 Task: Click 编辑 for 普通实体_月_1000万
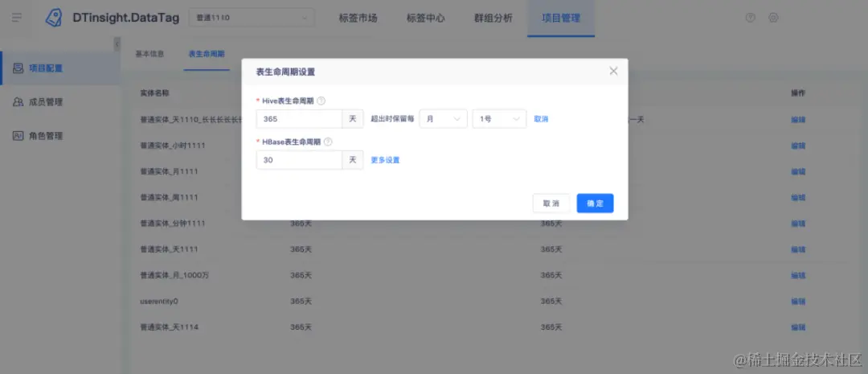tap(798, 275)
